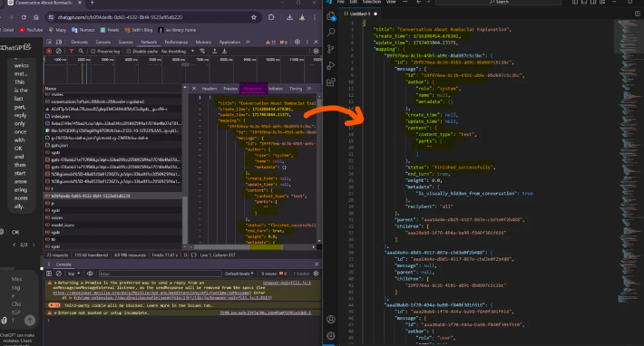Switch to the Performance tab
This screenshot has width=644, height=346.
click(x=176, y=42)
